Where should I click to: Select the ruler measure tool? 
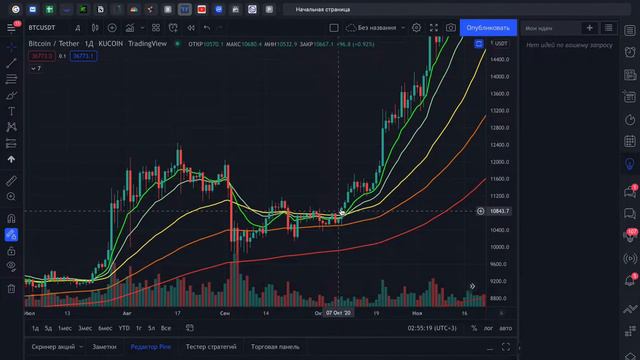11,181
